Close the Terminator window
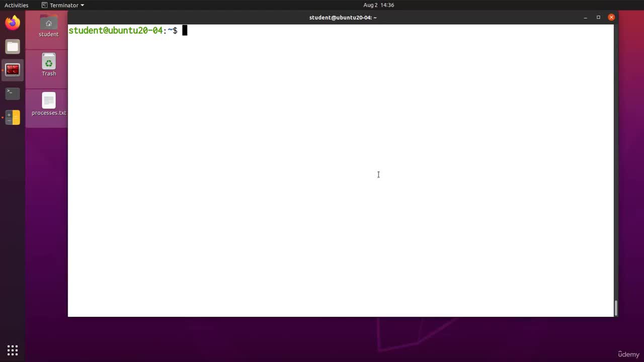This screenshot has width=644, height=362. point(611,18)
